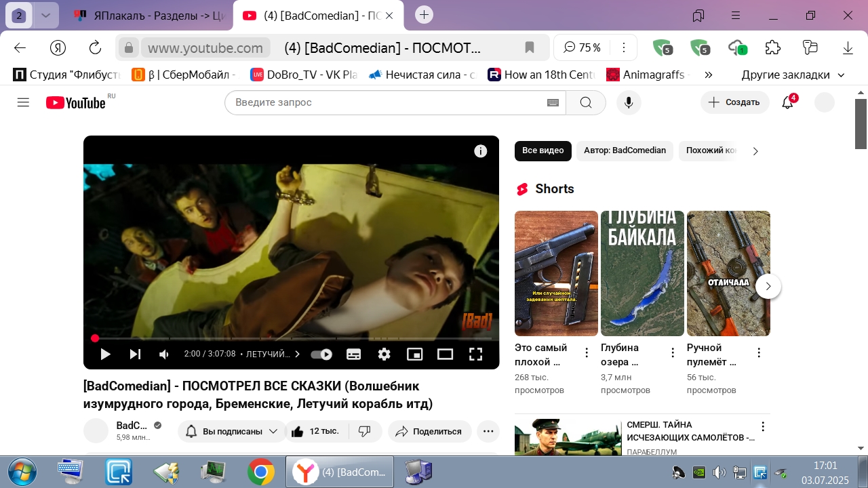Select the Все видео filter chip
The height and width of the screenshot is (488, 868).
coord(543,150)
